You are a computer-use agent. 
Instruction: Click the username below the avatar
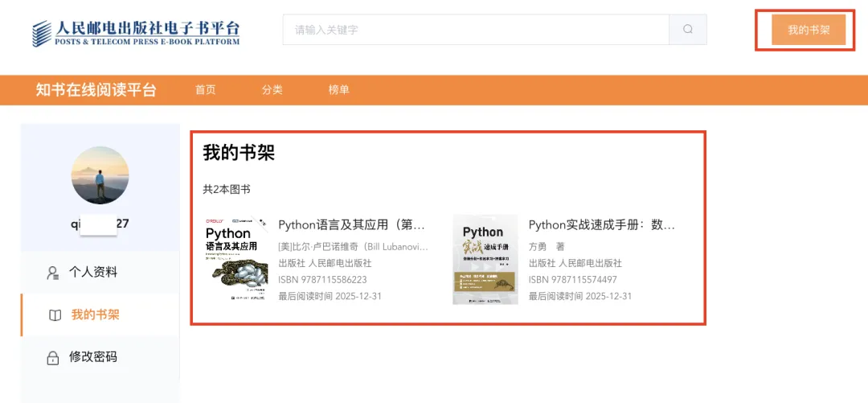click(x=100, y=224)
